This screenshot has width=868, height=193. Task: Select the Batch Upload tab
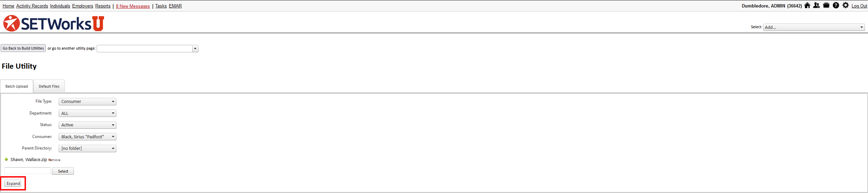[17, 86]
